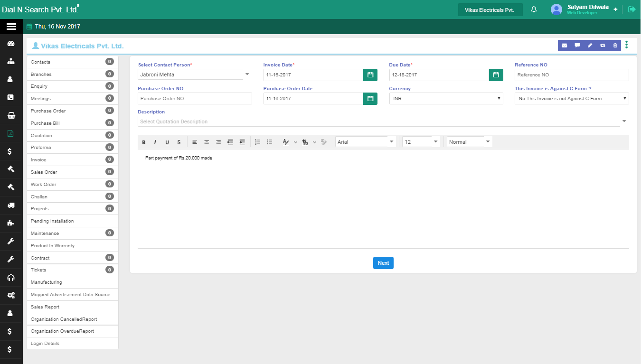
Task: Edit organization using the pencil icon
Action: 590,46
